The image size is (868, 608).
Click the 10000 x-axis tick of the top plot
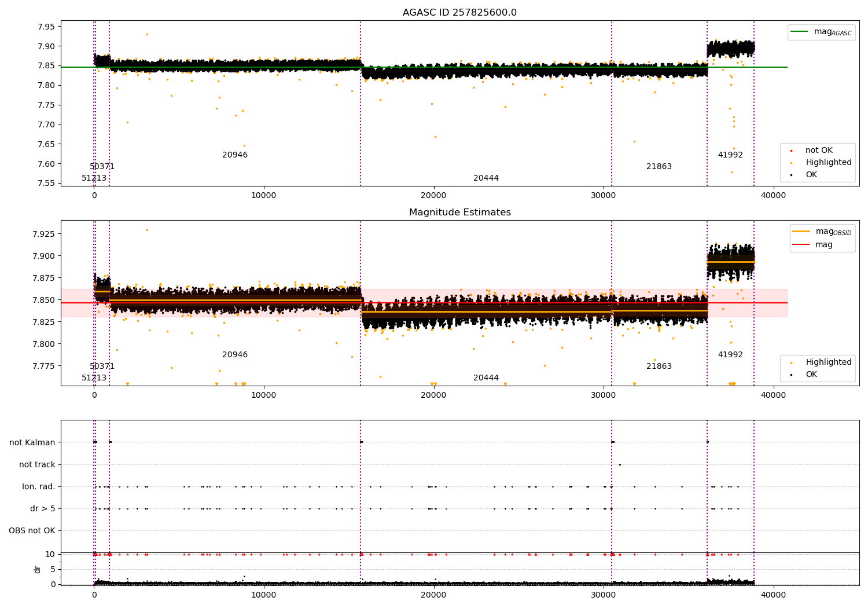coord(264,196)
